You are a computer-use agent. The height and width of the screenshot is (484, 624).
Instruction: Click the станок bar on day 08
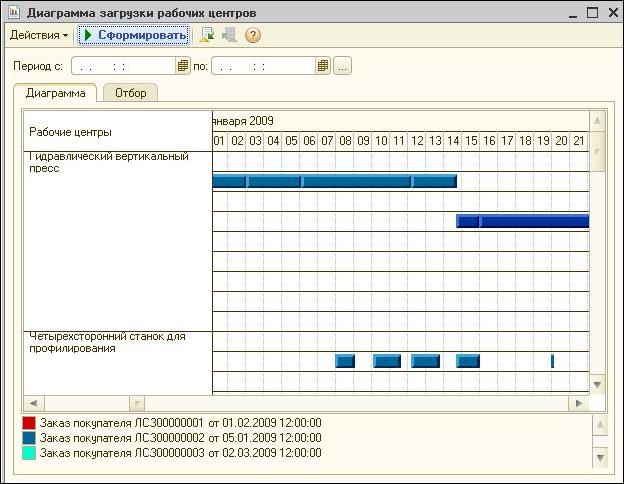(345, 361)
